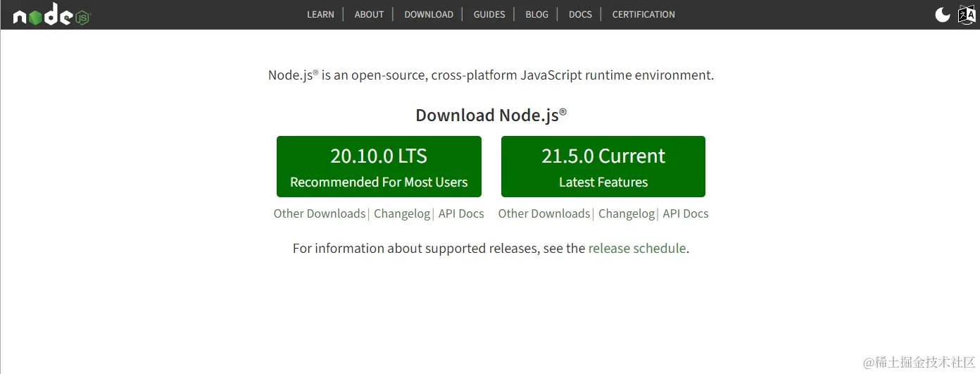Open API Docs under LTS button
This screenshot has height=374, width=980.
461,213
